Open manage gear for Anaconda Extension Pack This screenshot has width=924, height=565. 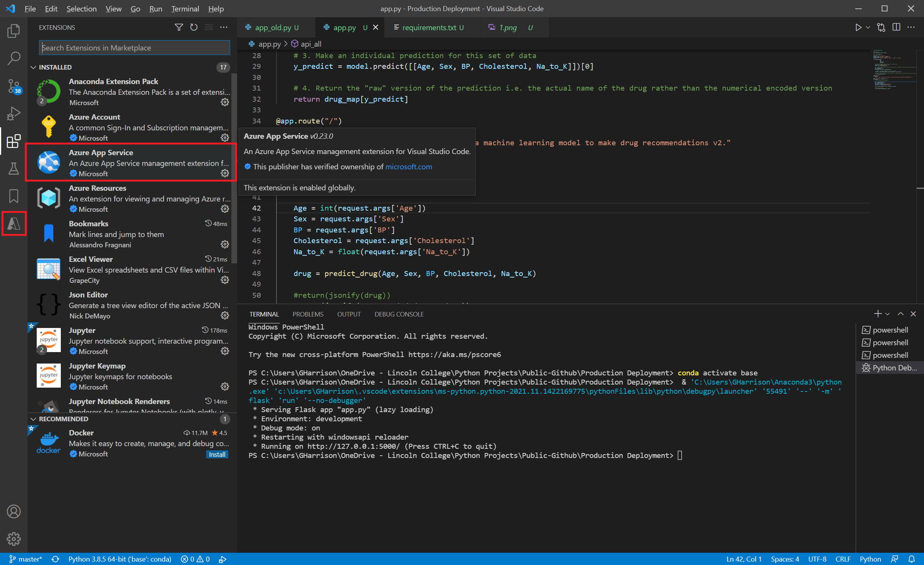pos(225,102)
